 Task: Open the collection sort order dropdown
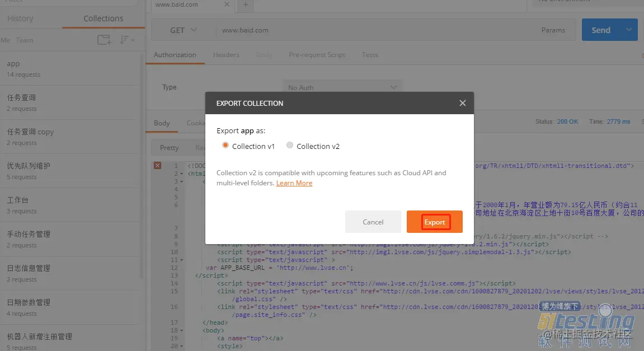click(x=127, y=40)
